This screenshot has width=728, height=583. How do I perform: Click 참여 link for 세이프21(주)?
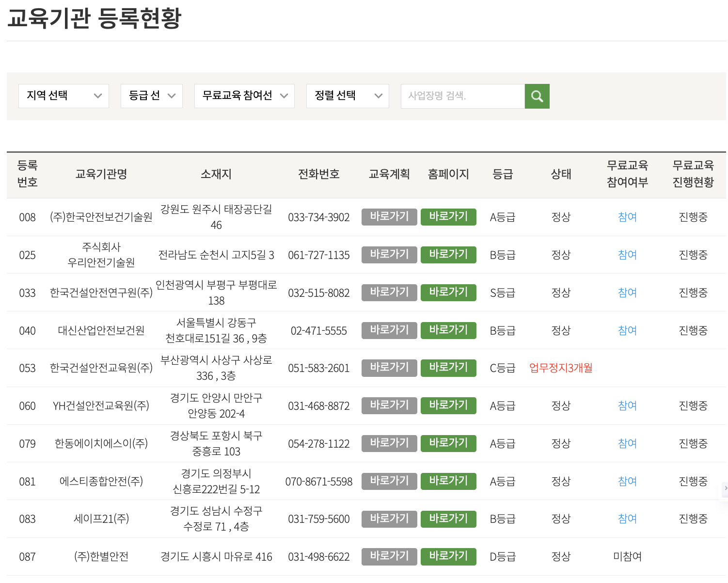coord(627,518)
